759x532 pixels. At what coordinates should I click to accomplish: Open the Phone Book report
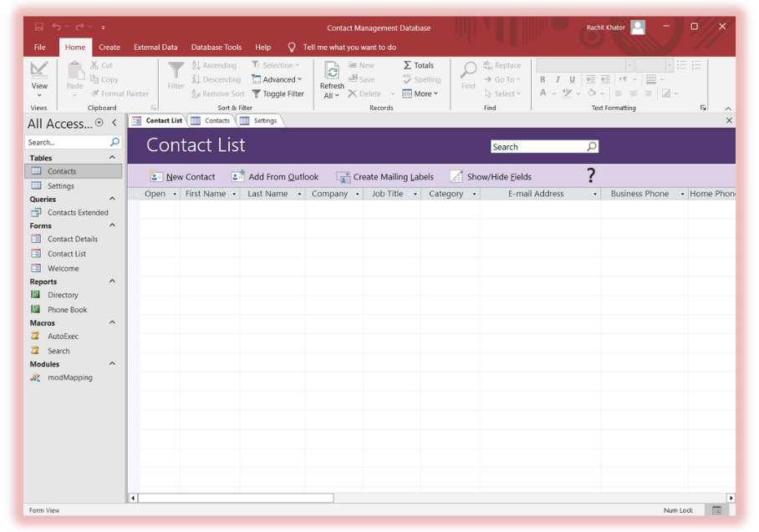coord(67,310)
